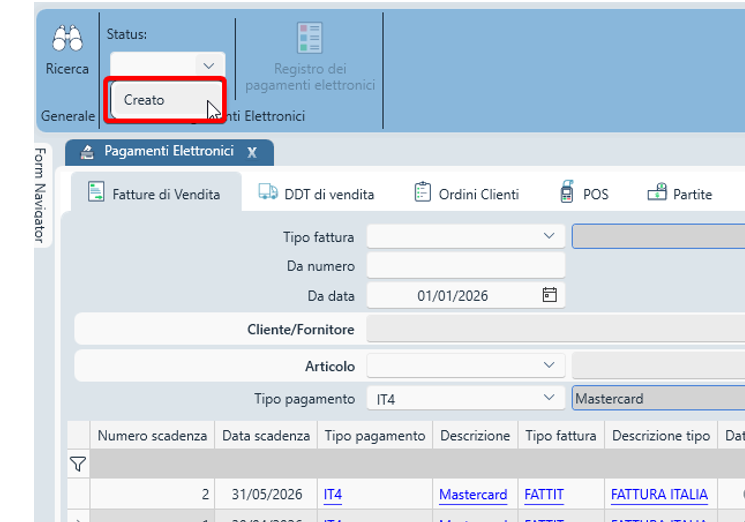
Task: Open the FATTURA ITALIA link in row 2
Action: 659,494
